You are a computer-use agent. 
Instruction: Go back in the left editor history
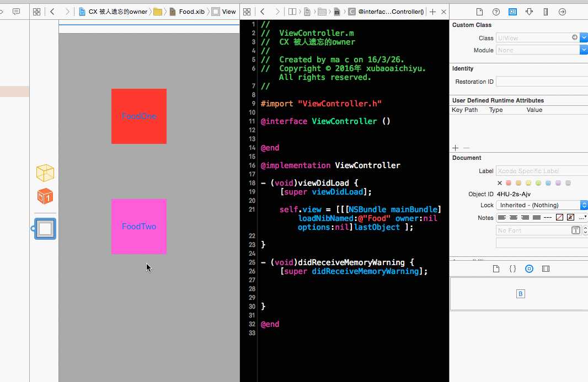pyautogui.click(x=52, y=12)
